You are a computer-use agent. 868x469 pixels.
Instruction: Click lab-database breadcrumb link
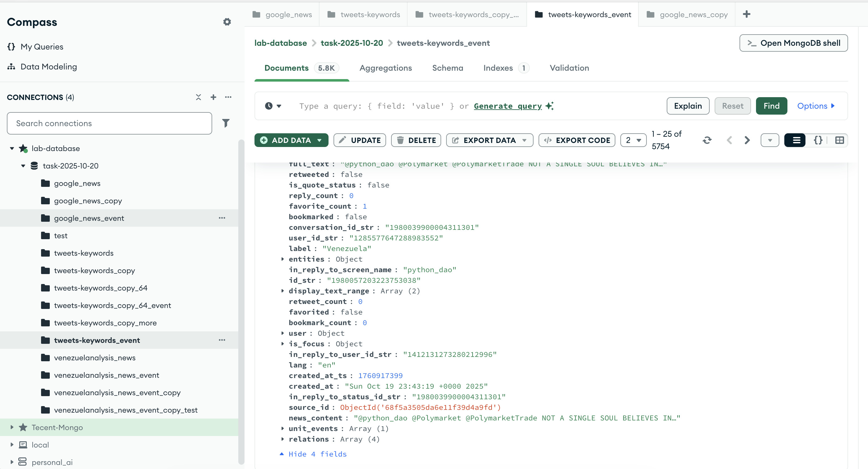pyautogui.click(x=280, y=43)
